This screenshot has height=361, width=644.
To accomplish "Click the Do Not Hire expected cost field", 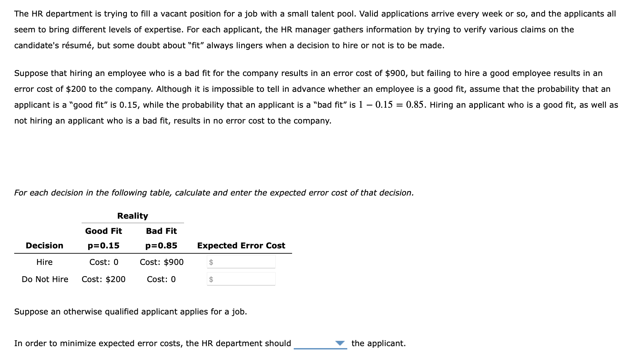I will pyautogui.click(x=241, y=279).
